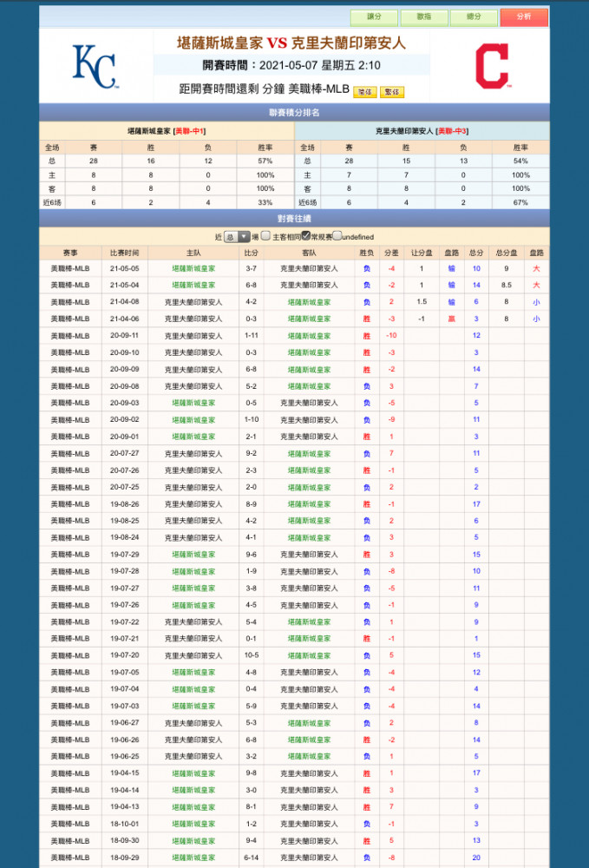Click the 3-7 score of 21-05-05
589x868 pixels.
point(251,268)
